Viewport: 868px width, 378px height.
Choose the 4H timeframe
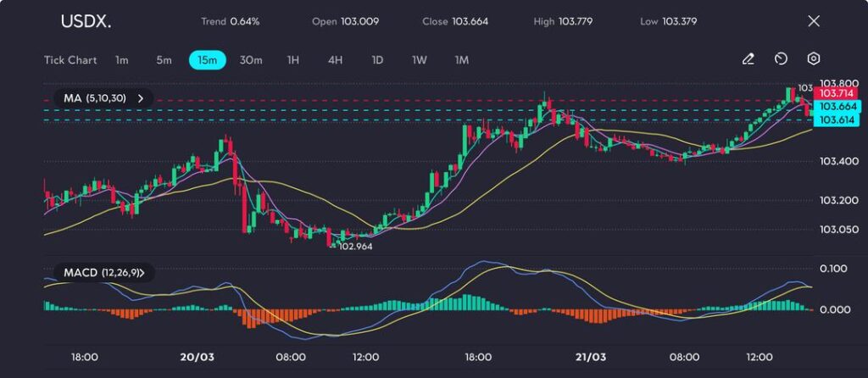point(335,60)
